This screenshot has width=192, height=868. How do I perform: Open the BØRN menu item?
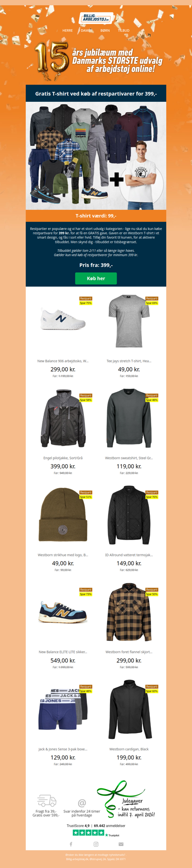(x=105, y=30)
